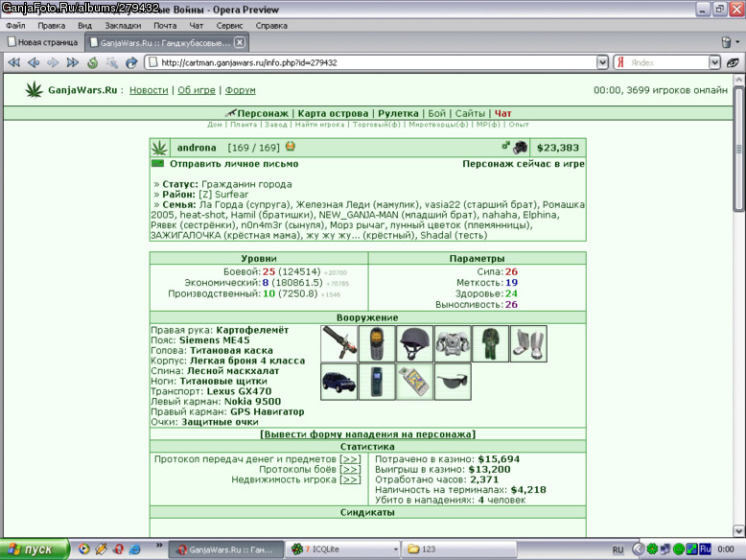This screenshot has height=560, width=746.
Task: Expand hidden system tray icons arrow
Action: (x=638, y=549)
